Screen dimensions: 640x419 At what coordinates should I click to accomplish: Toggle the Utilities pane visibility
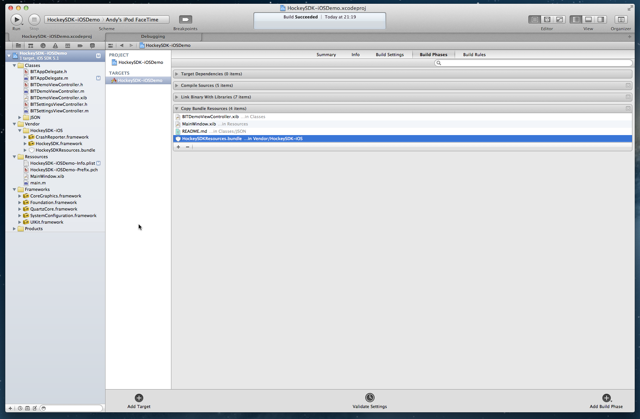click(x=601, y=19)
